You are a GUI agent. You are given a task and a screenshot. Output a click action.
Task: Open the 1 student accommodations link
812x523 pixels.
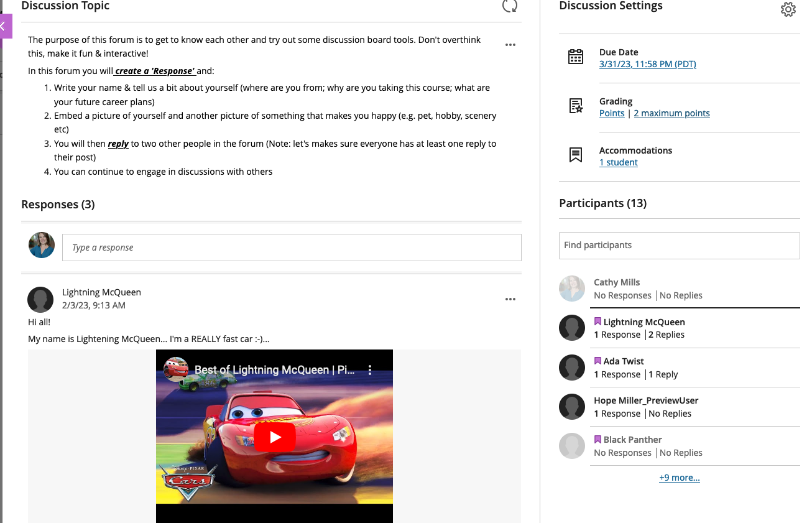(x=618, y=162)
